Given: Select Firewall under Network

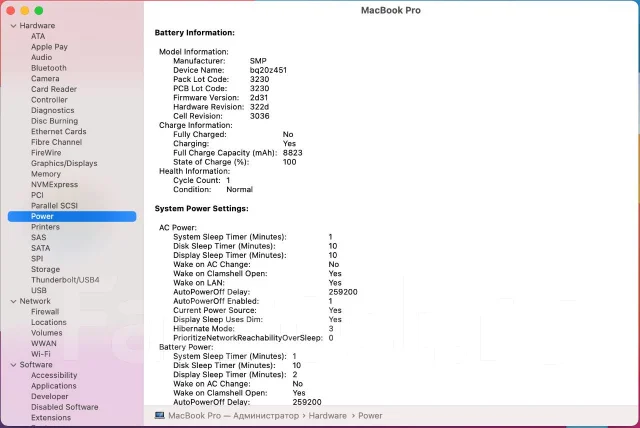Looking at the screenshot, I should click(x=45, y=312).
